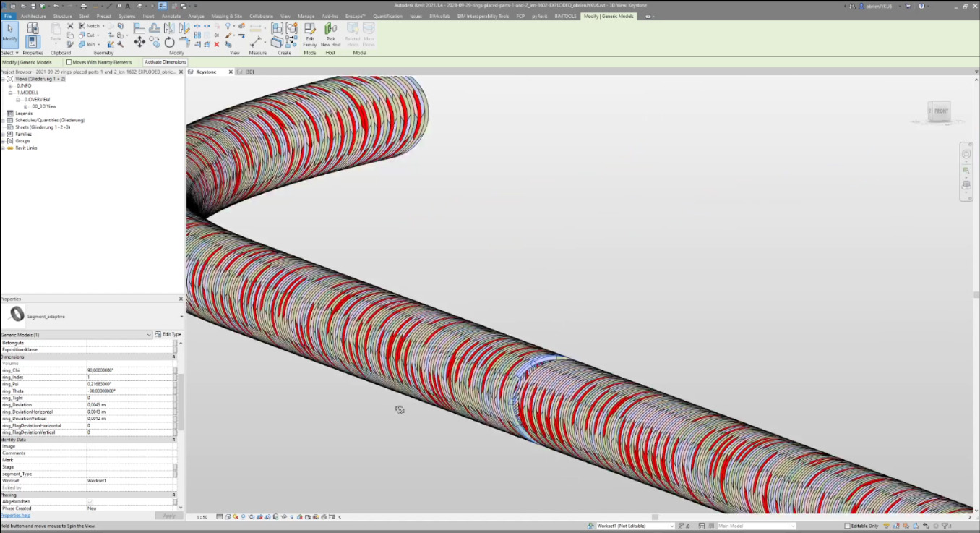Click the Mirror Pick Axis icon
980x533 pixels.
click(x=169, y=27)
